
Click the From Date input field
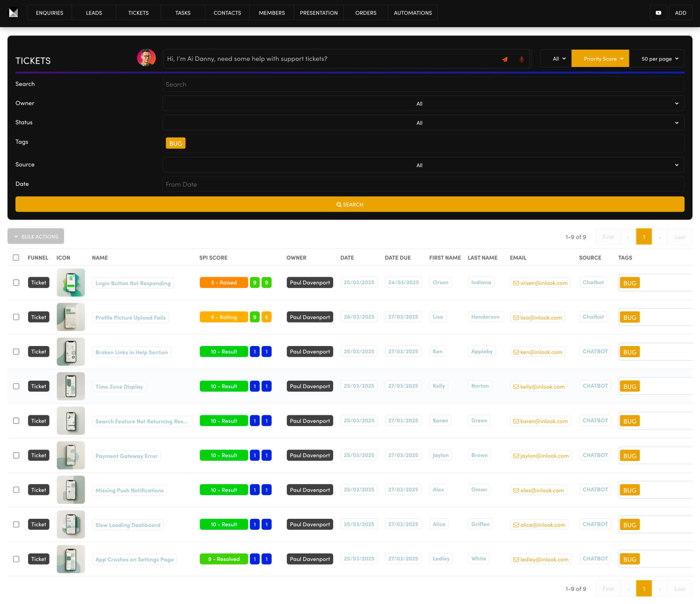click(423, 184)
